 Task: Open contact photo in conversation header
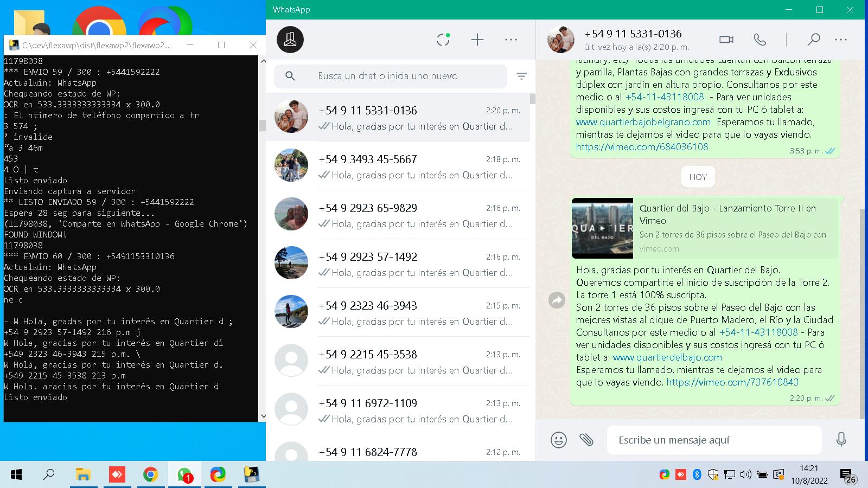560,40
